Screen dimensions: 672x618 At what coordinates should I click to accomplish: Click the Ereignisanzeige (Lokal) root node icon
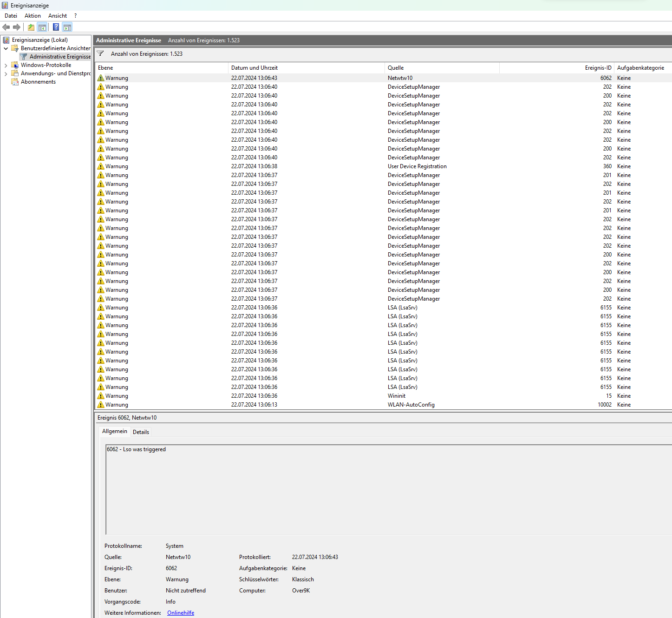click(6, 40)
